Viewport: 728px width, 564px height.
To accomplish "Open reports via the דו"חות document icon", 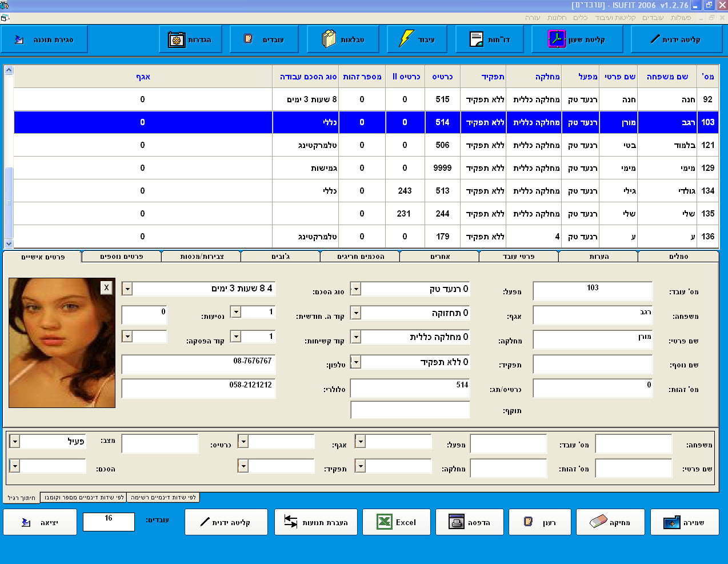I will click(476, 39).
